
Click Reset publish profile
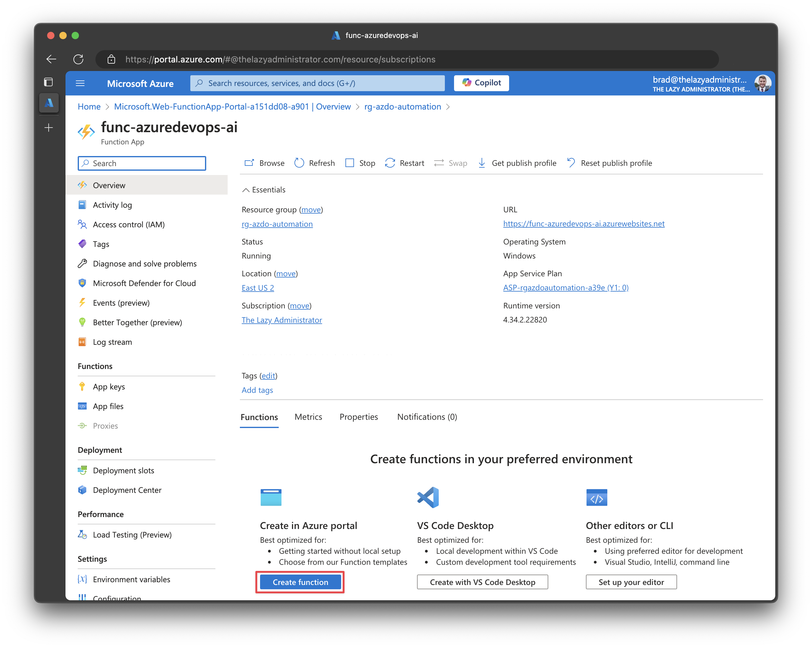[609, 163]
